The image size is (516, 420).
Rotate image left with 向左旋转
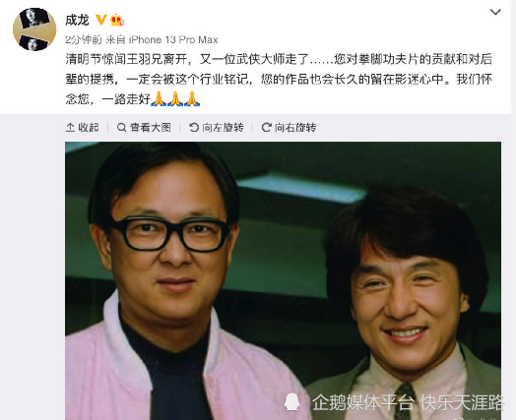(x=217, y=127)
